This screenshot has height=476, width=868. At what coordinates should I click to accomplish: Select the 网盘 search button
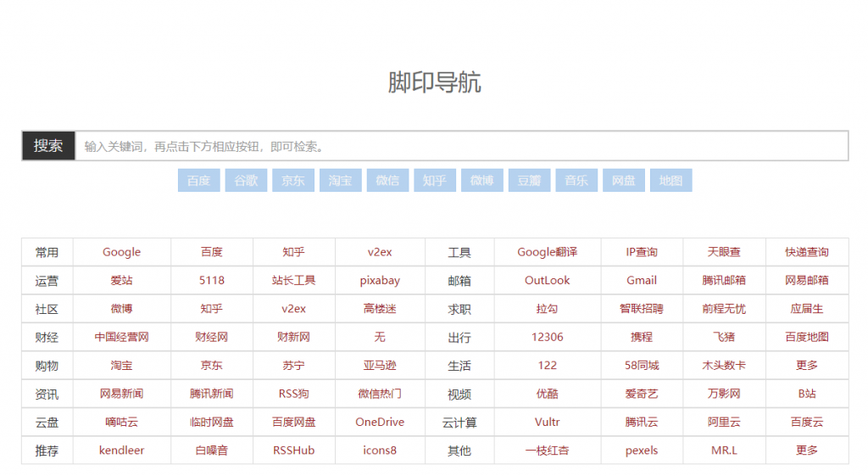pos(623,181)
